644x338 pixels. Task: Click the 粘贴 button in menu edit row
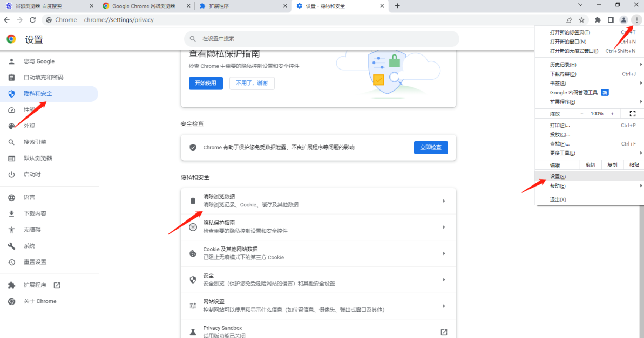tap(634, 165)
